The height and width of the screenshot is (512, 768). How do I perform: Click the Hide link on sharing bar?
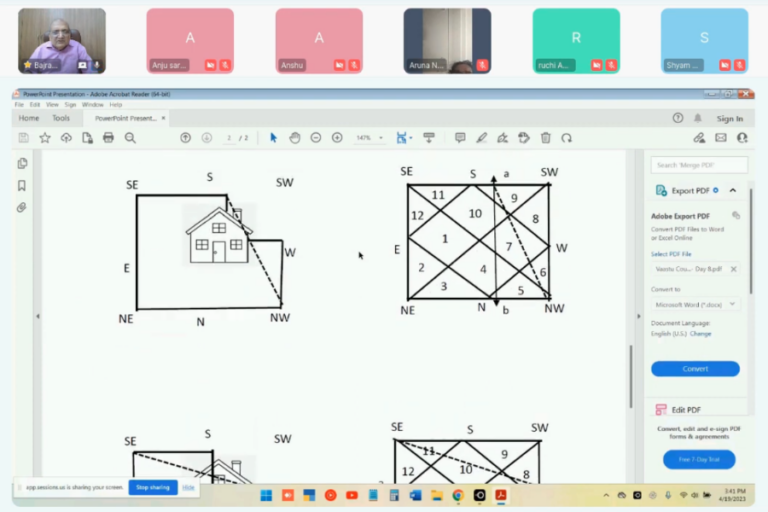tap(188, 487)
